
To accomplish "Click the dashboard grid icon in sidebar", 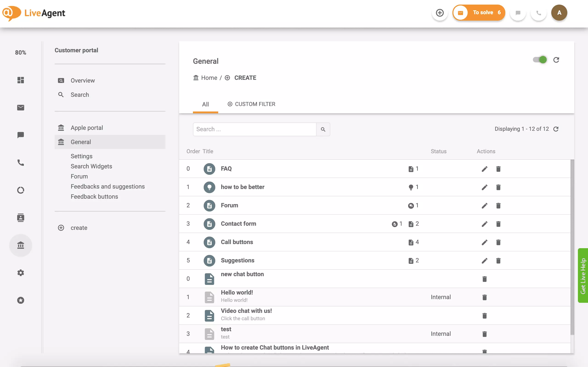I will point(21,80).
